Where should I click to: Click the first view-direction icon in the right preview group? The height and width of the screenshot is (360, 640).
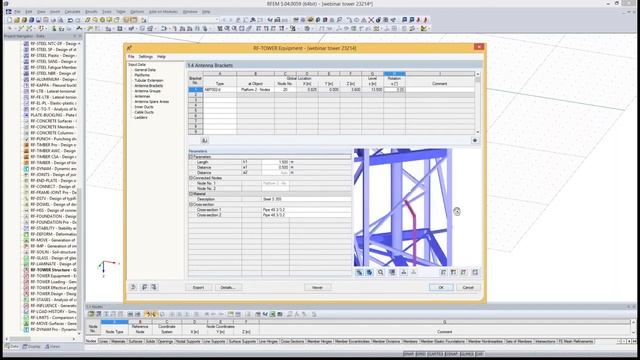click(443, 272)
